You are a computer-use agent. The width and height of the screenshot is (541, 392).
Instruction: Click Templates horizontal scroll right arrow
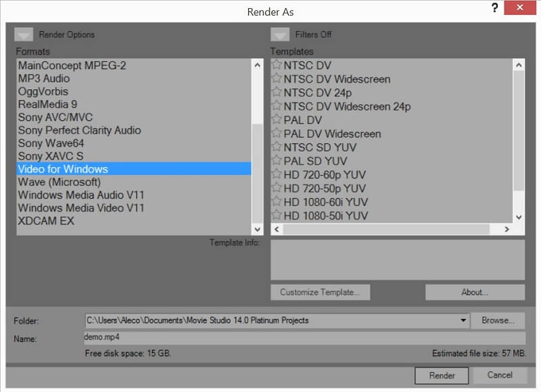point(507,229)
